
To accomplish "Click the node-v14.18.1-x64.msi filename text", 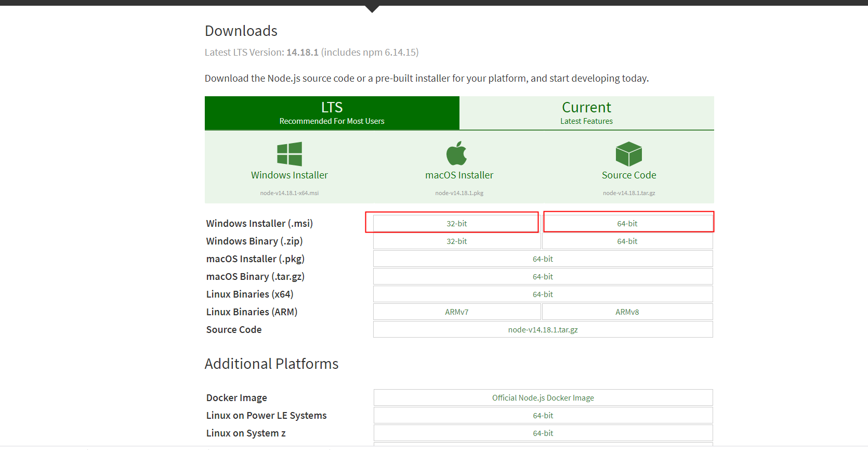I will point(290,193).
